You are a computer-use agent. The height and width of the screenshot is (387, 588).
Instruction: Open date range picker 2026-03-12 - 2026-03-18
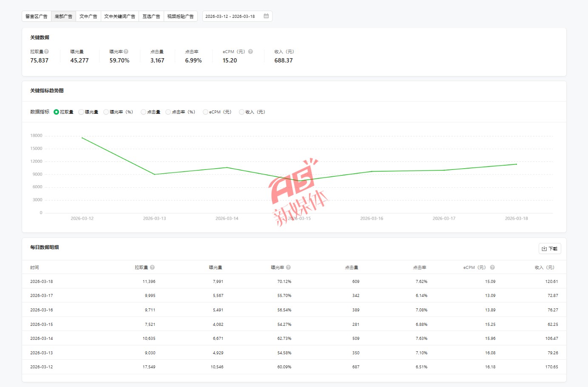coord(237,16)
